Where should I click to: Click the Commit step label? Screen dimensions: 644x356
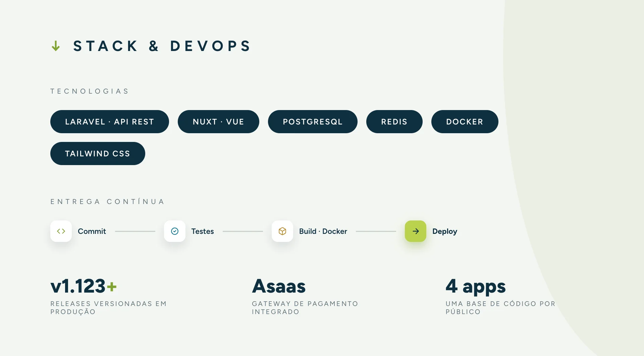tap(92, 231)
